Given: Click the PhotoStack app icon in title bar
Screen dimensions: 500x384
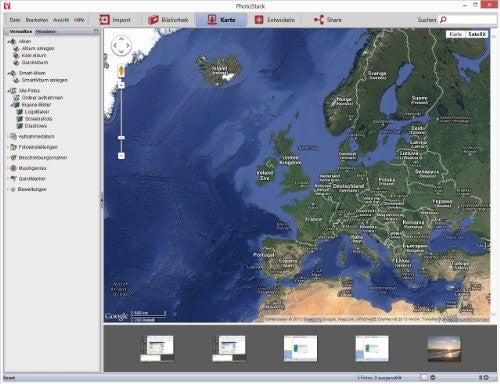Looking at the screenshot, I should 7,6.
